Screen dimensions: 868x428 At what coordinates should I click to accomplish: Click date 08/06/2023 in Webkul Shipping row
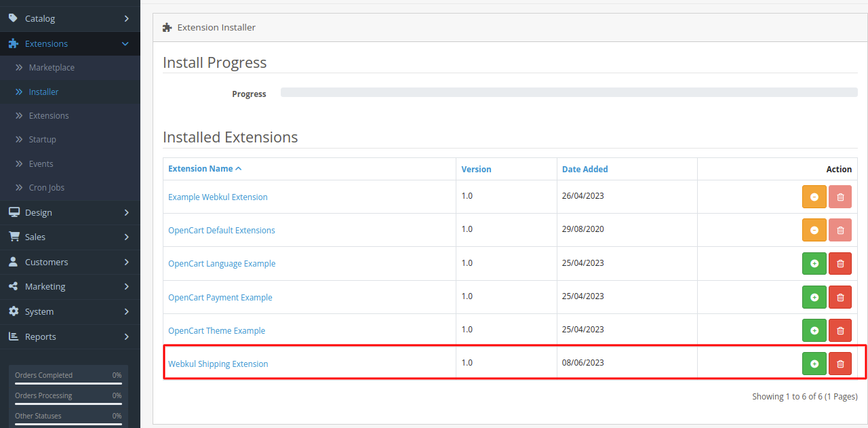coord(583,363)
